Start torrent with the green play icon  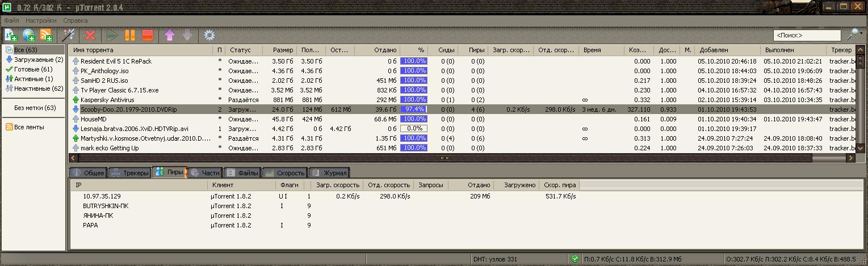tap(112, 35)
